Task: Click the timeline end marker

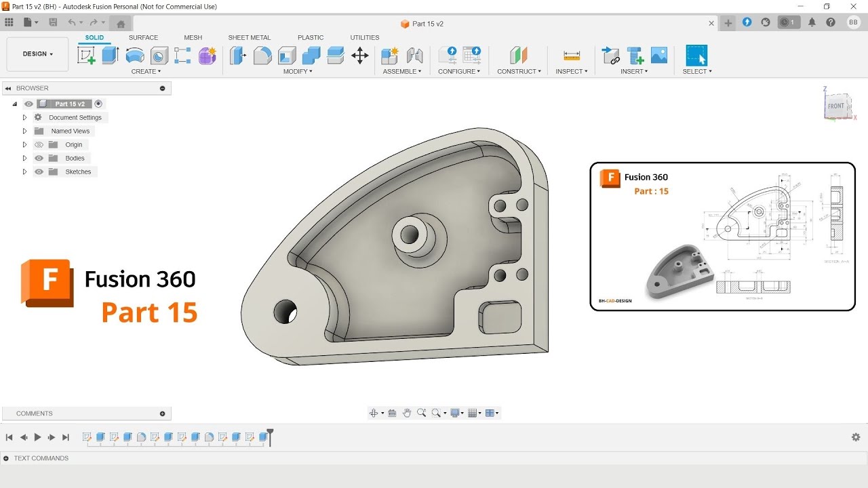Action: (270, 436)
